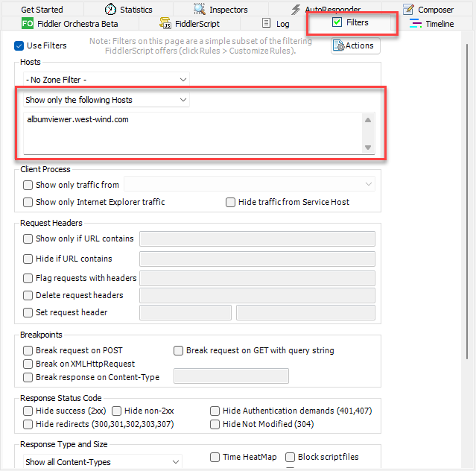The width and height of the screenshot is (476, 471).
Task: Click the Delete request headers field
Action: (258, 295)
